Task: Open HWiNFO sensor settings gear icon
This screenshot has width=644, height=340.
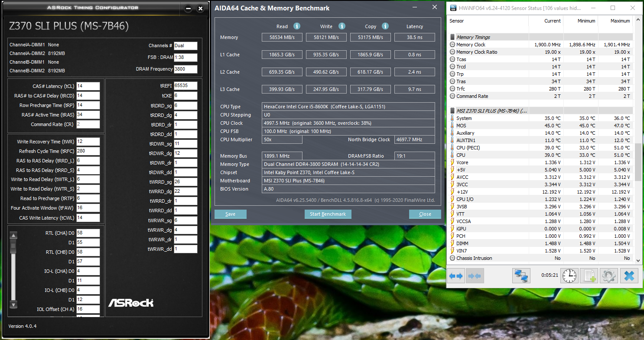Action: click(x=609, y=276)
